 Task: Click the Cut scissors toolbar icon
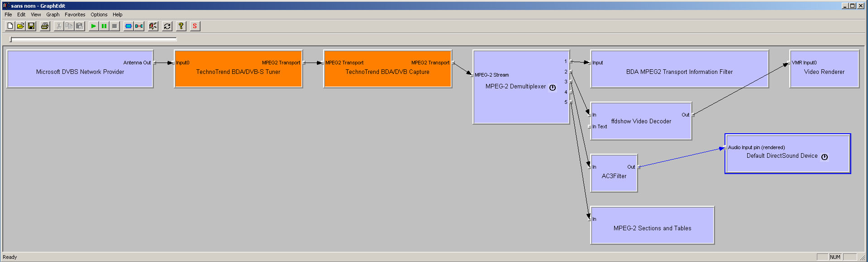(58, 26)
